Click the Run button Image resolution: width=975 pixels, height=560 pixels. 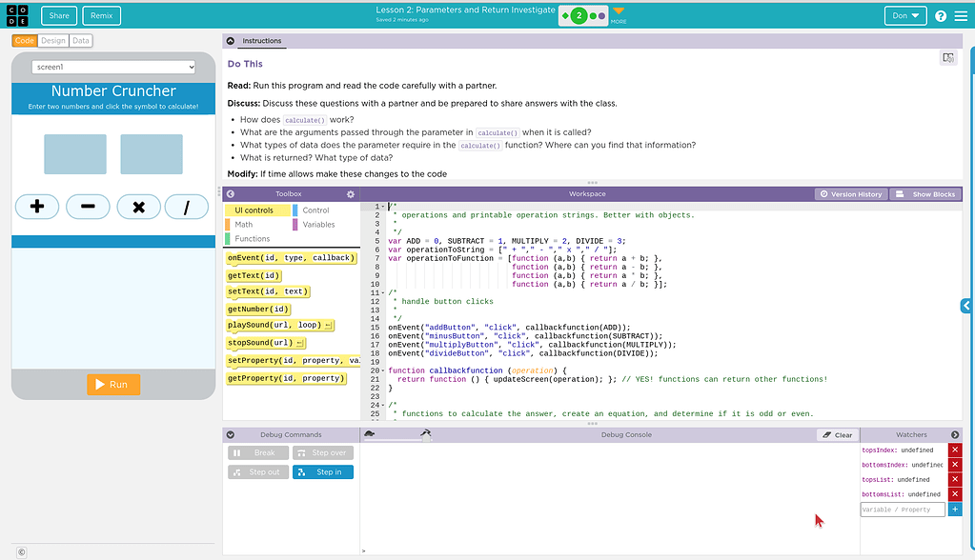click(x=113, y=385)
